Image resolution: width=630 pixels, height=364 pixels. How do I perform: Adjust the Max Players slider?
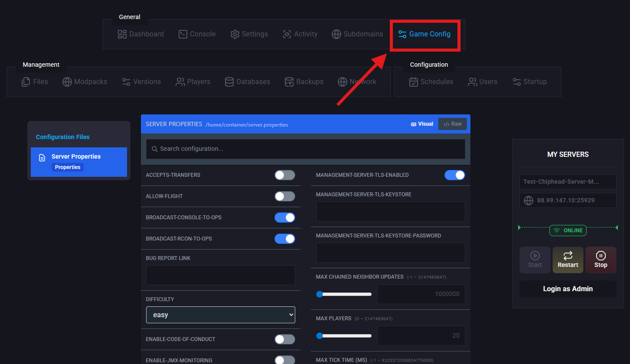[x=344, y=336]
